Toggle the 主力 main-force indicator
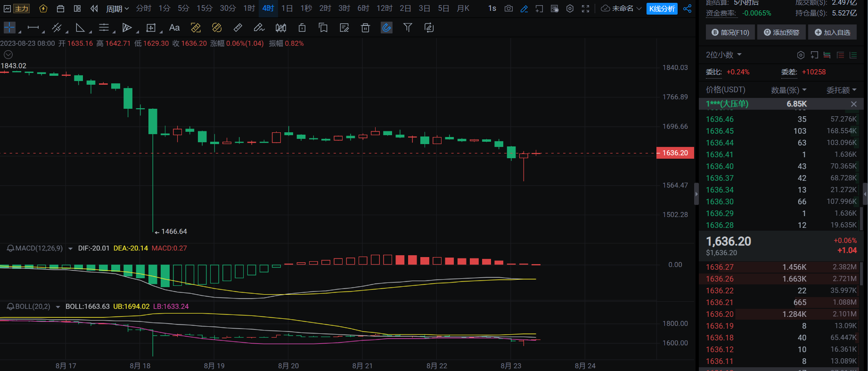 (21, 8)
